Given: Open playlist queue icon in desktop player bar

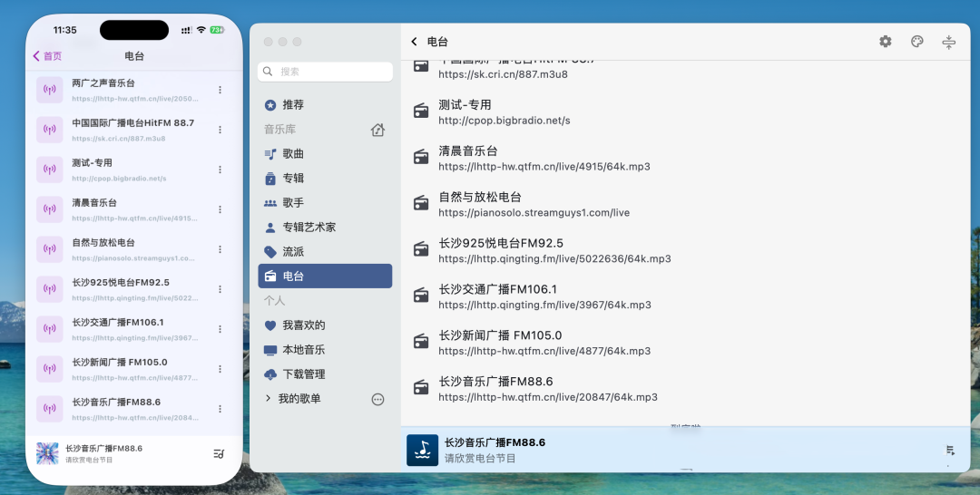Looking at the screenshot, I should [950, 450].
